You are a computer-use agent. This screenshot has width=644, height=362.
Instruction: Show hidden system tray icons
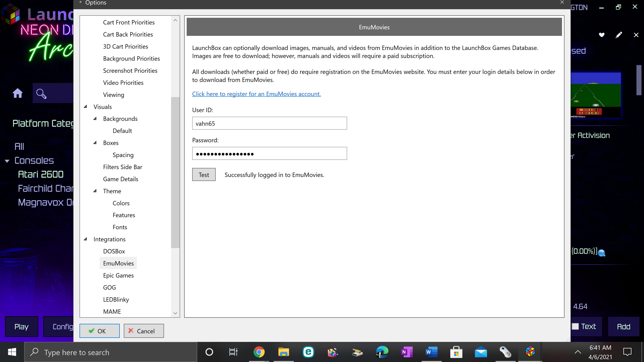(578, 352)
